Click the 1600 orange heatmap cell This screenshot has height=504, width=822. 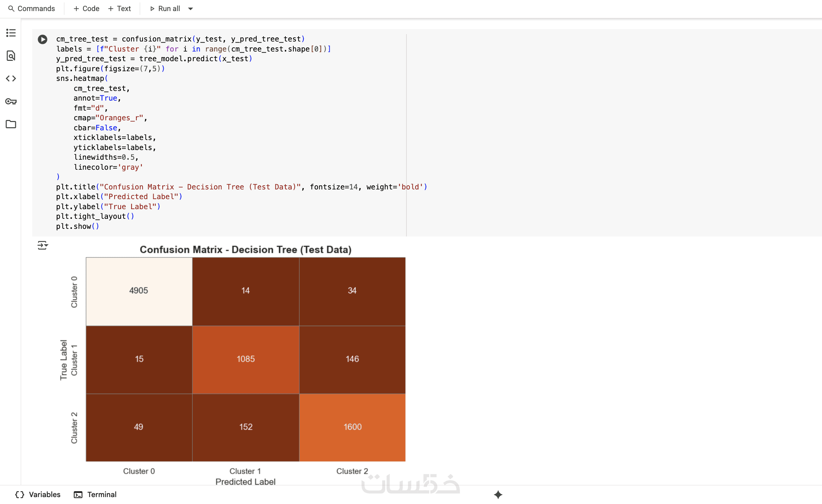(352, 427)
